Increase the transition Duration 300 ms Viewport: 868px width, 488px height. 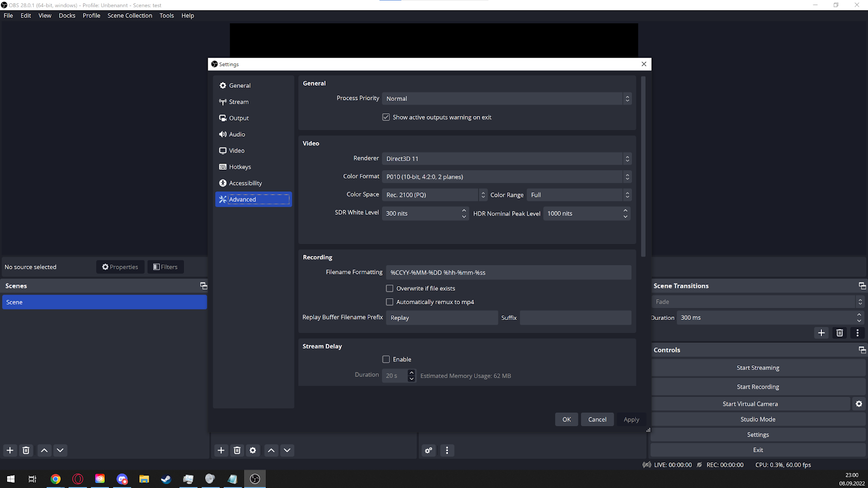point(859,315)
